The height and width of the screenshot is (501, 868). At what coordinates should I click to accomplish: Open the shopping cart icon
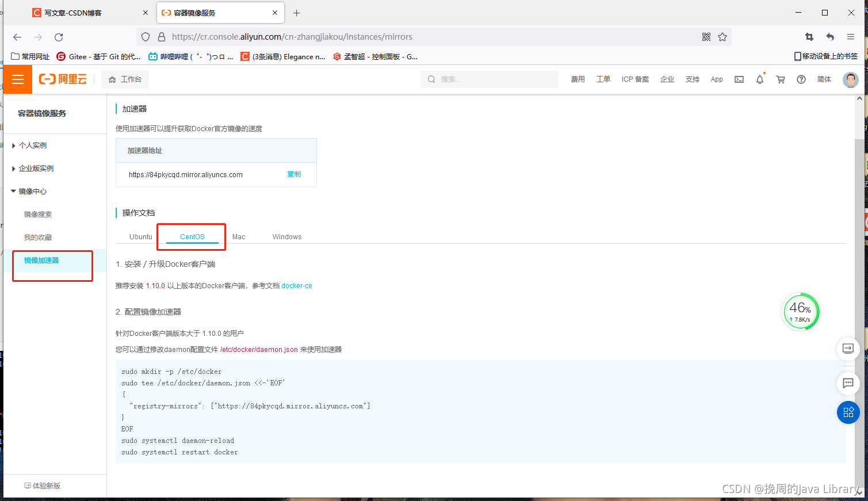(x=781, y=79)
